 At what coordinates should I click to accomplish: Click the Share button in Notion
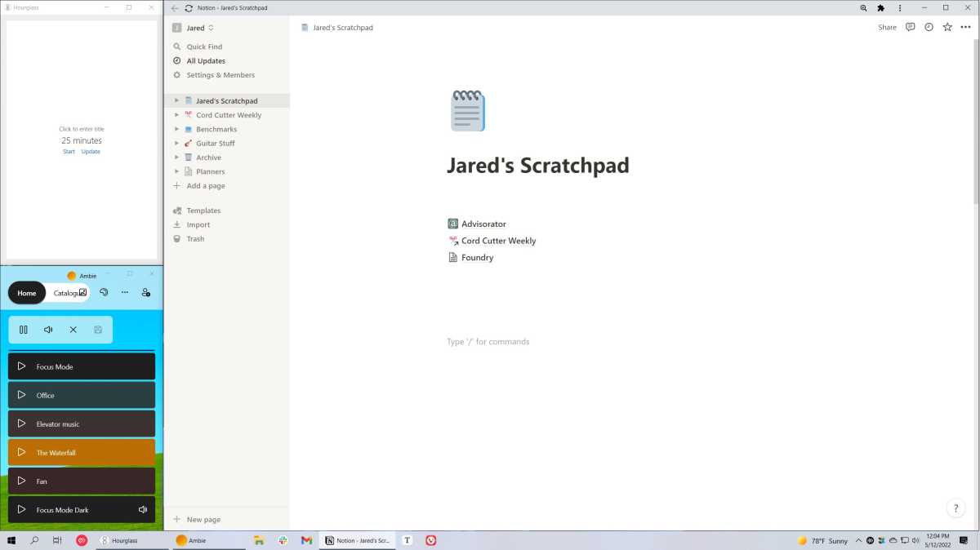tap(887, 27)
